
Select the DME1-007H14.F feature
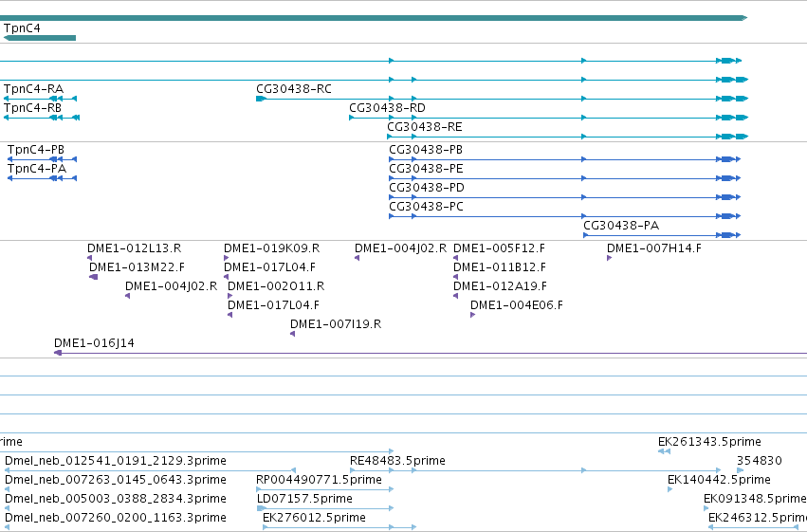pos(654,248)
